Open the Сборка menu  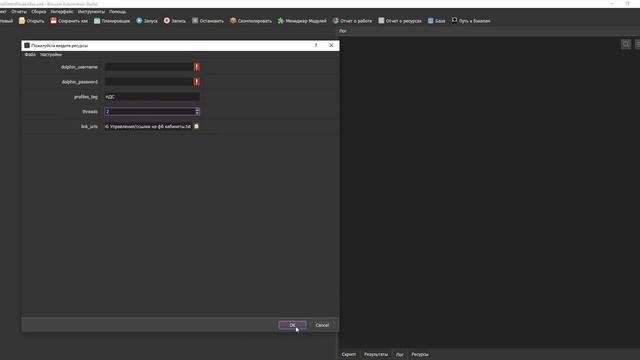point(39,11)
